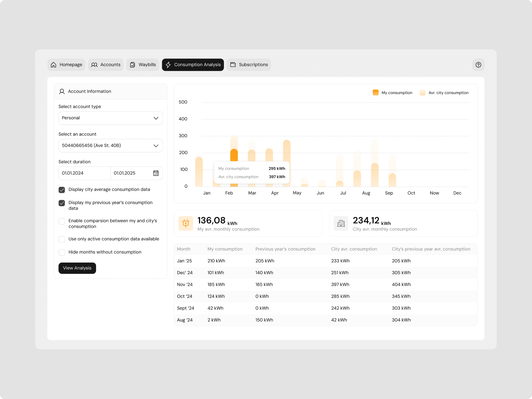Switch to the Accounts tab
The width and height of the screenshot is (532, 399).
click(x=106, y=65)
